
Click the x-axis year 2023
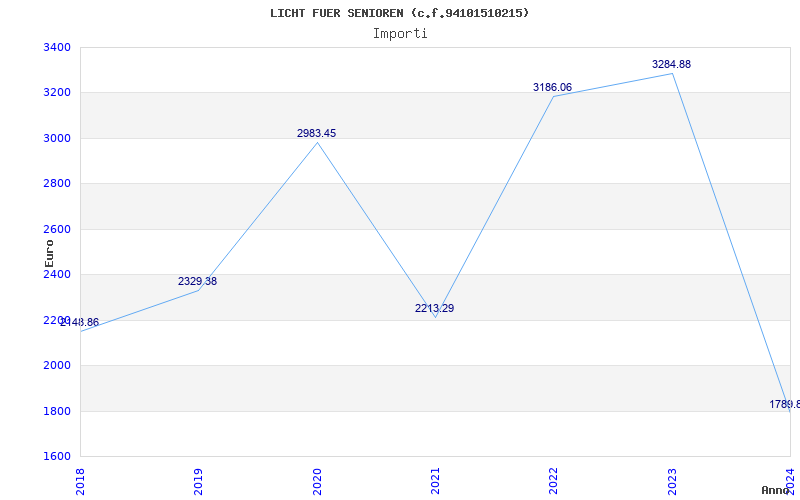[671, 481]
